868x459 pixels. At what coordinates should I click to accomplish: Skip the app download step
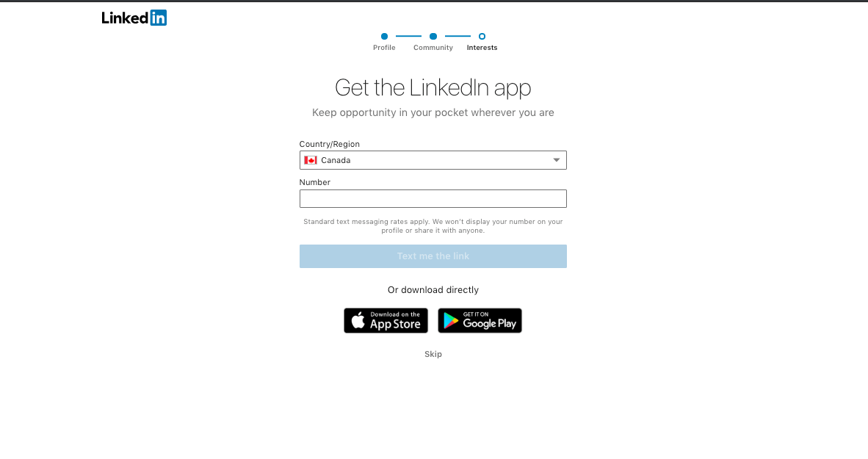pyautogui.click(x=433, y=355)
